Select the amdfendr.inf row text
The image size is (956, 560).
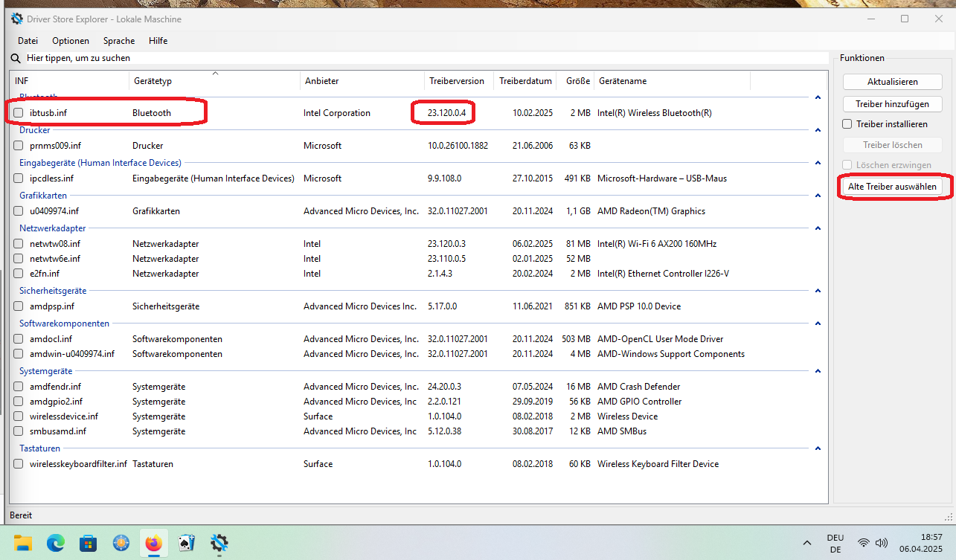pyautogui.click(x=55, y=387)
